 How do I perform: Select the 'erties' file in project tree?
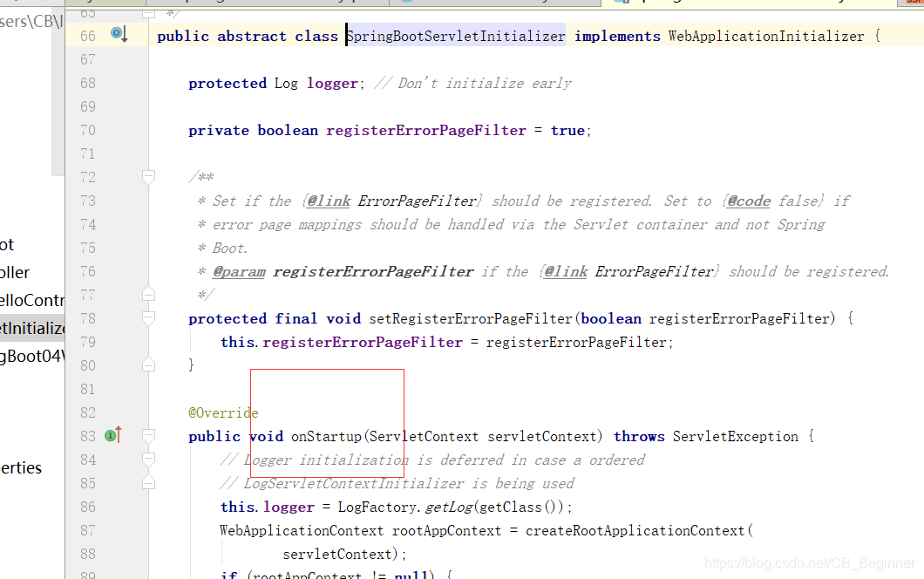tap(21, 468)
